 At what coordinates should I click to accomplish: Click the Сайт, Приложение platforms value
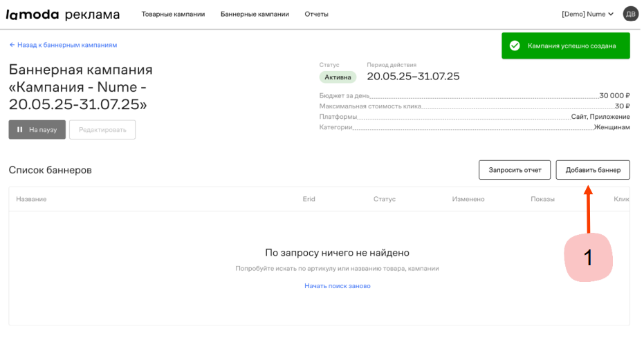pos(600,117)
